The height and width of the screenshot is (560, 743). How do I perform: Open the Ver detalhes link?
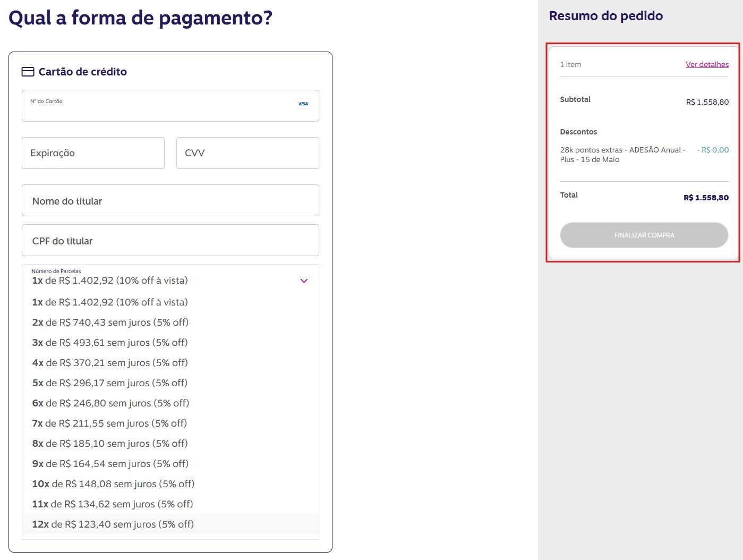[707, 64]
